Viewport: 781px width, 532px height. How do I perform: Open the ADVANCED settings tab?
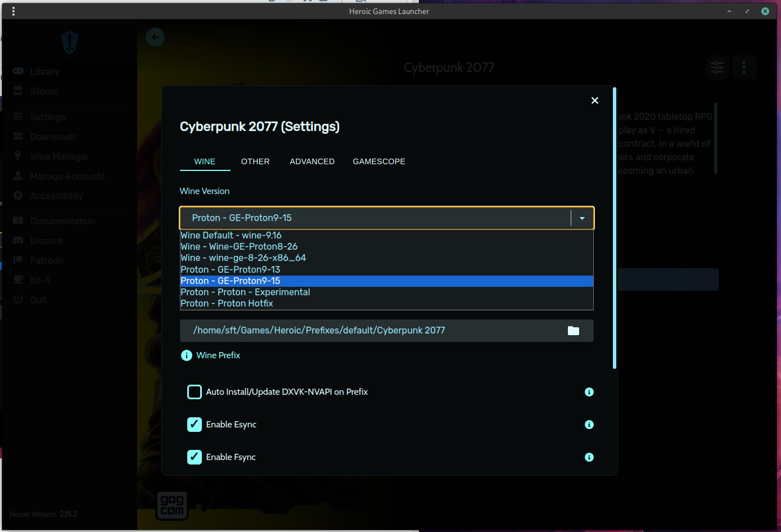pos(312,161)
